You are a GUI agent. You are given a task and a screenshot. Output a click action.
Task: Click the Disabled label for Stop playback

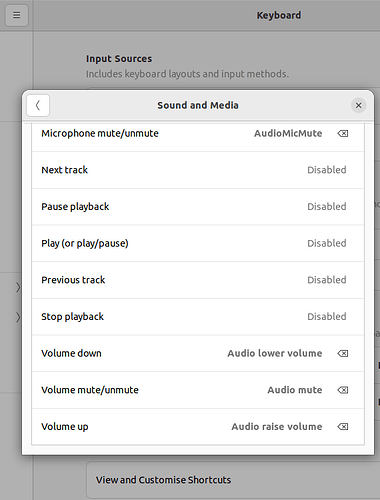tap(327, 317)
